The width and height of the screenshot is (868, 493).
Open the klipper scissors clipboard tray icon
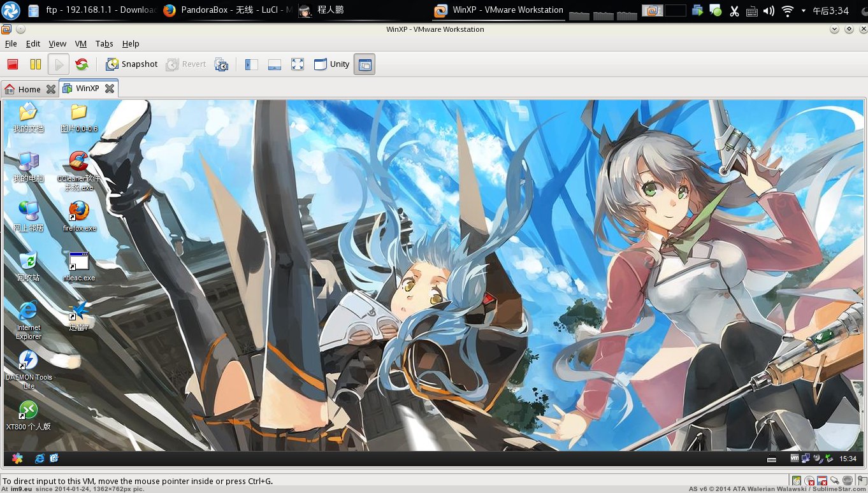click(x=734, y=11)
